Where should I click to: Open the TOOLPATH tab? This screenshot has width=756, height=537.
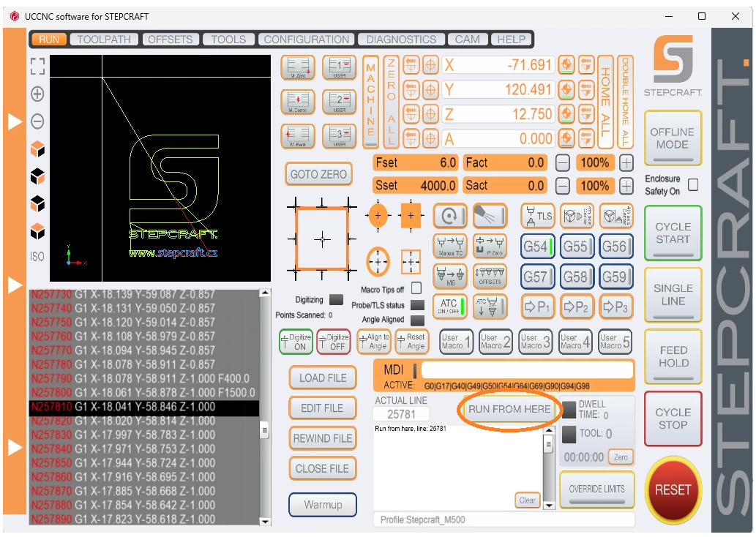point(104,40)
